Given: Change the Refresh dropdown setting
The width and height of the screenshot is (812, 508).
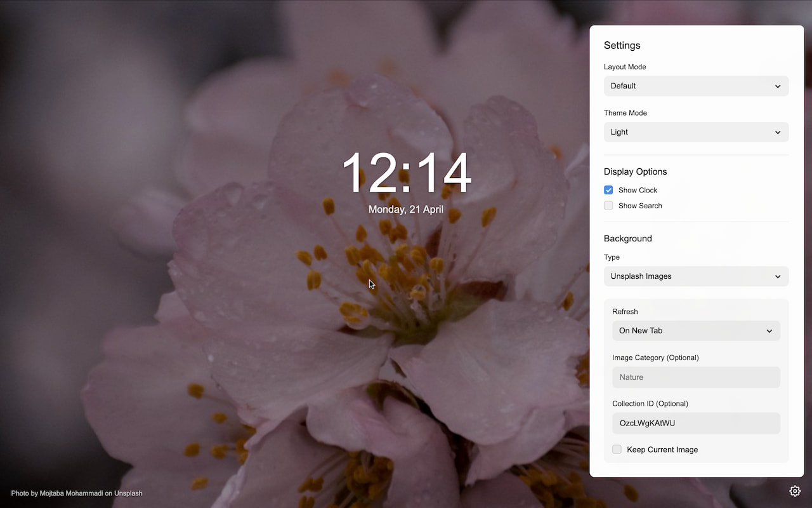Looking at the screenshot, I should tap(696, 331).
